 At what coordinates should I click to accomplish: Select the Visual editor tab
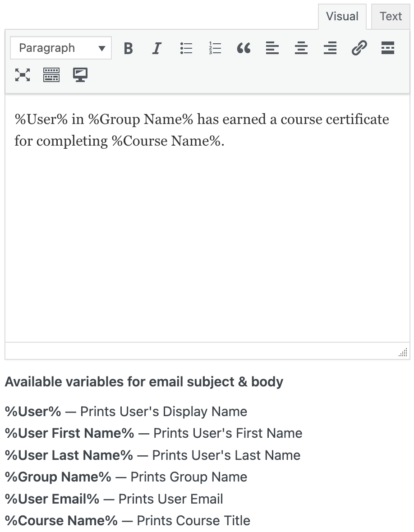click(342, 16)
